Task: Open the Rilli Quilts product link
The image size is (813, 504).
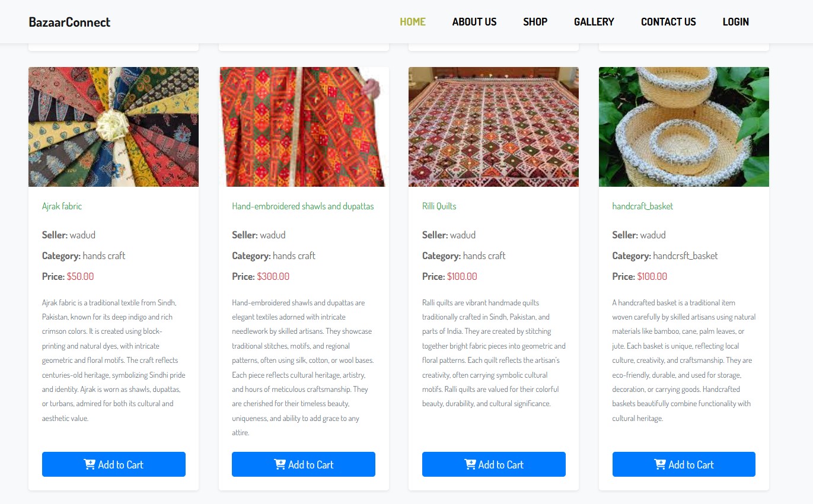Action: 439,206
